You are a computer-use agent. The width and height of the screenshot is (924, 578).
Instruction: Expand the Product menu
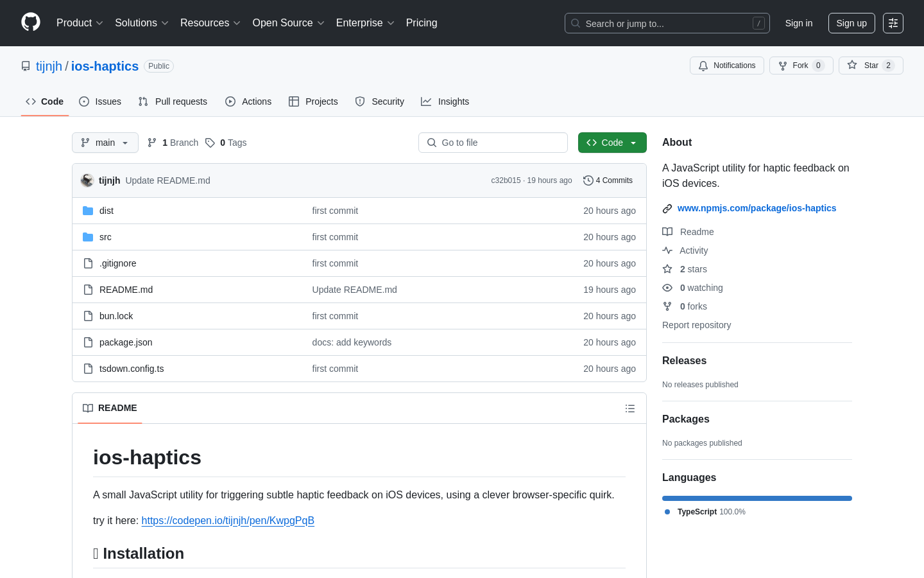point(80,23)
